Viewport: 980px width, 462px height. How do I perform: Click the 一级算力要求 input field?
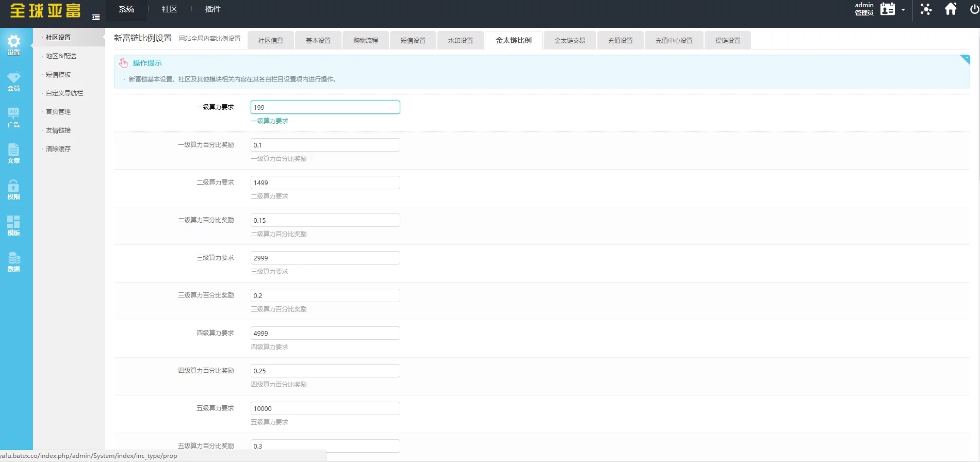pos(325,107)
